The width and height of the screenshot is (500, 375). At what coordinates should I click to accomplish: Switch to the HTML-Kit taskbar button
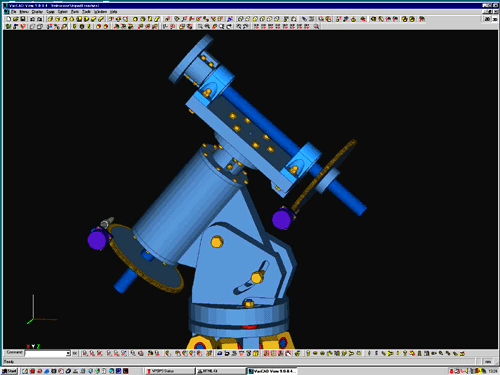click(220, 371)
